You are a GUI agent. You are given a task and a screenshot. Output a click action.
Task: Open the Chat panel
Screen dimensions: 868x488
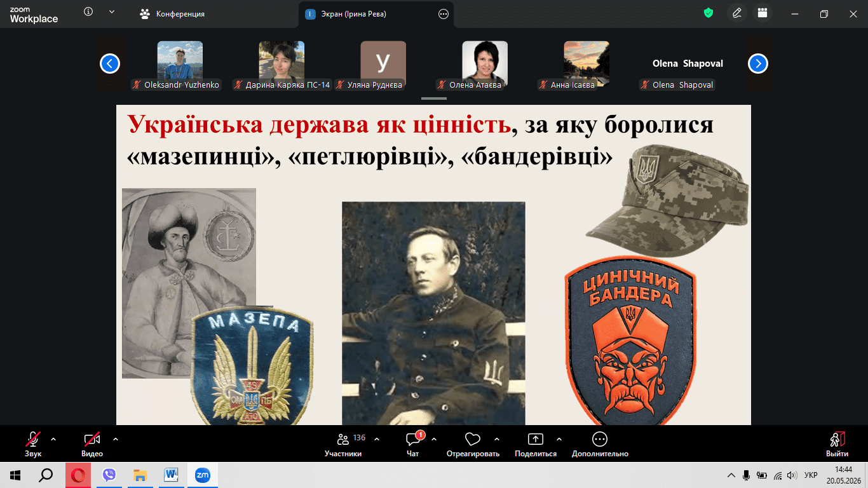coord(413,444)
